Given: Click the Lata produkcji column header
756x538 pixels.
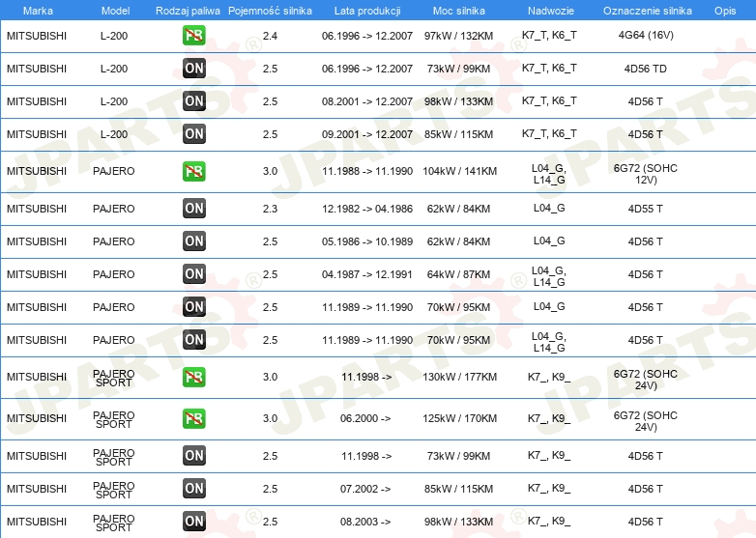Looking at the screenshot, I should click(x=367, y=11).
